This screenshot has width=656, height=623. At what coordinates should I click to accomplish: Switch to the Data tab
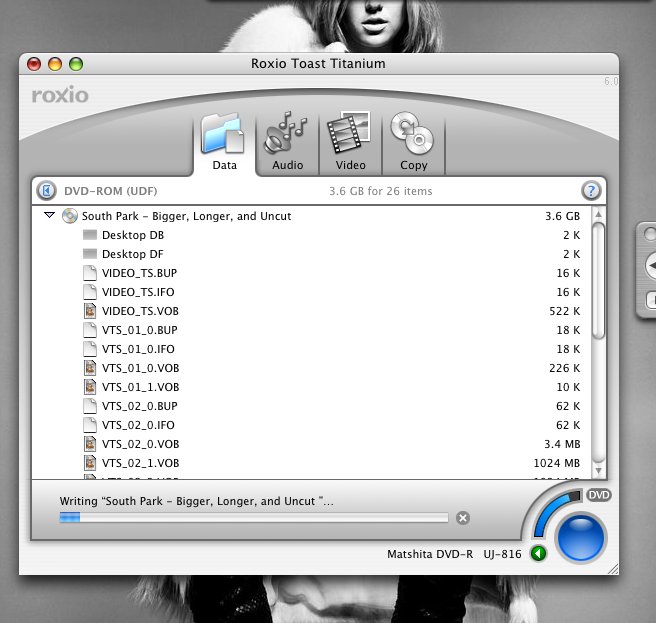224,143
